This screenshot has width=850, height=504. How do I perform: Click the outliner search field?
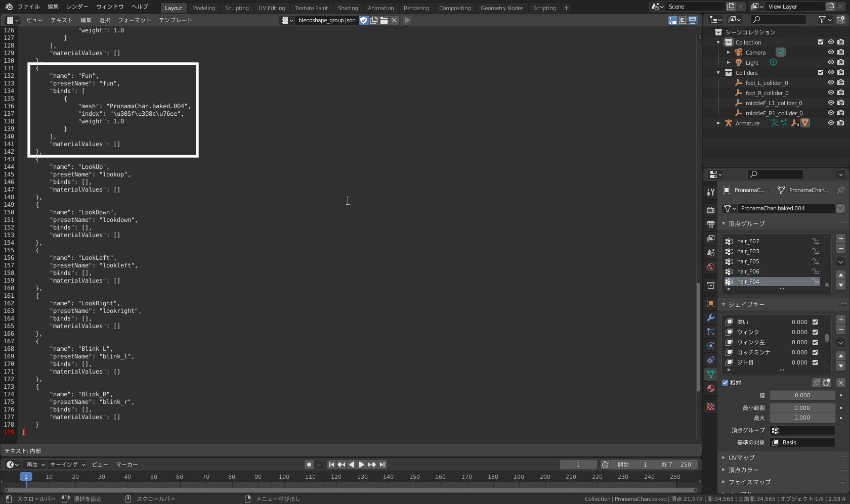click(778, 20)
